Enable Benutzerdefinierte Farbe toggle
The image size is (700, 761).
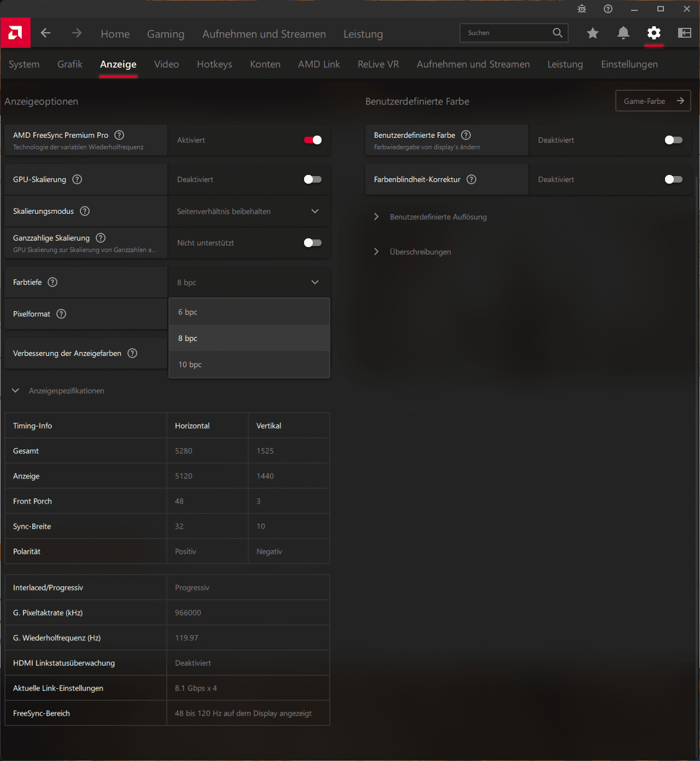point(674,140)
